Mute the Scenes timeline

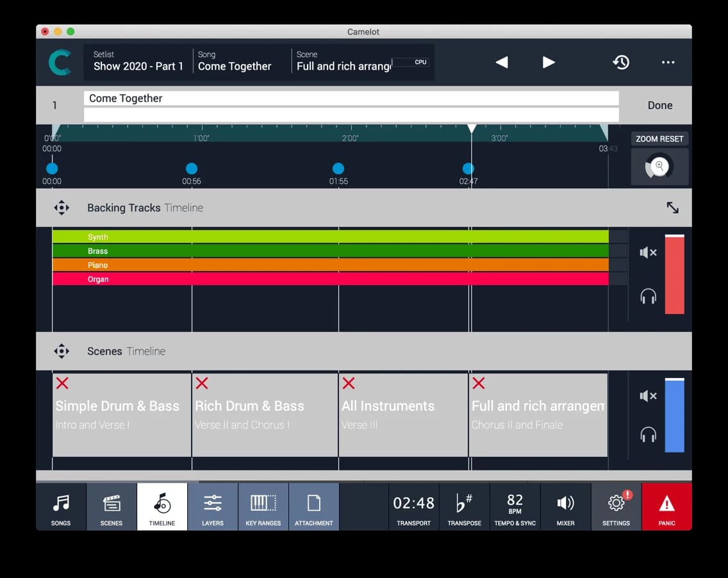[x=648, y=396]
